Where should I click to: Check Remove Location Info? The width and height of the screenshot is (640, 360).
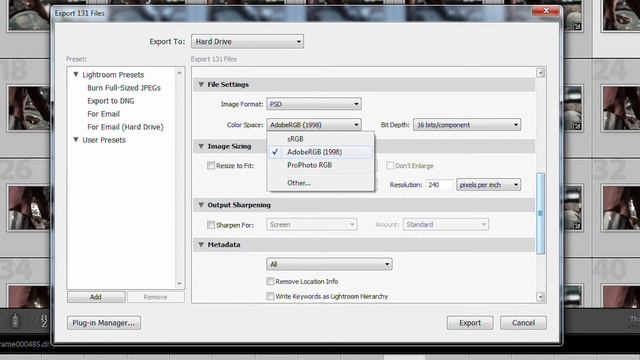(x=270, y=281)
